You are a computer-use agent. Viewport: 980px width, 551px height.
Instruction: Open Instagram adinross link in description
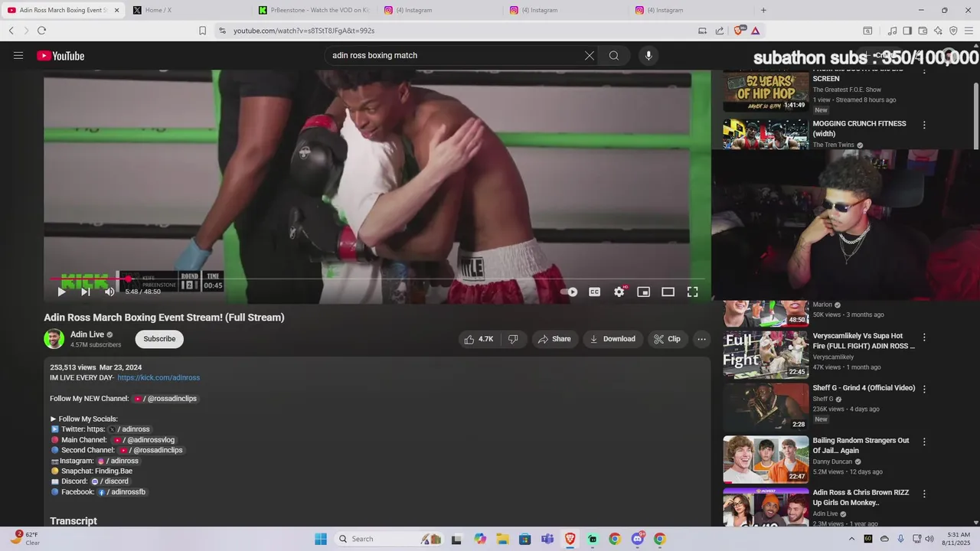tap(118, 461)
